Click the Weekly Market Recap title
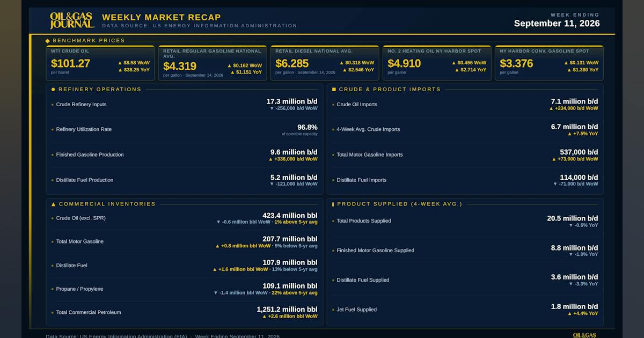This screenshot has width=644, height=338. [x=162, y=17]
